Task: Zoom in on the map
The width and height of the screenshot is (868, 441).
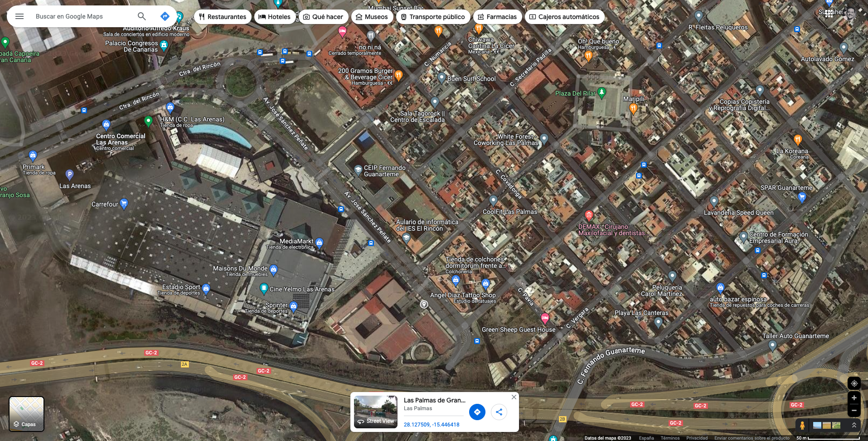Action: point(854,398)
